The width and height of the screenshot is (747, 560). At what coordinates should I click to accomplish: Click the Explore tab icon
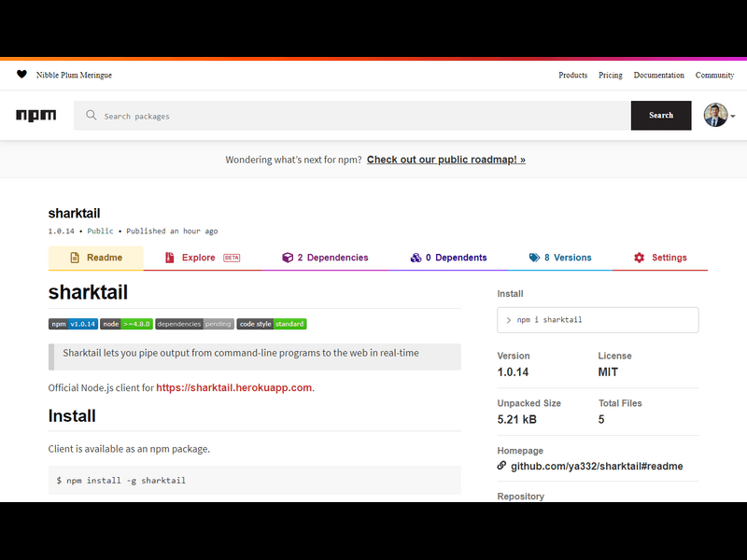point(170,258)
